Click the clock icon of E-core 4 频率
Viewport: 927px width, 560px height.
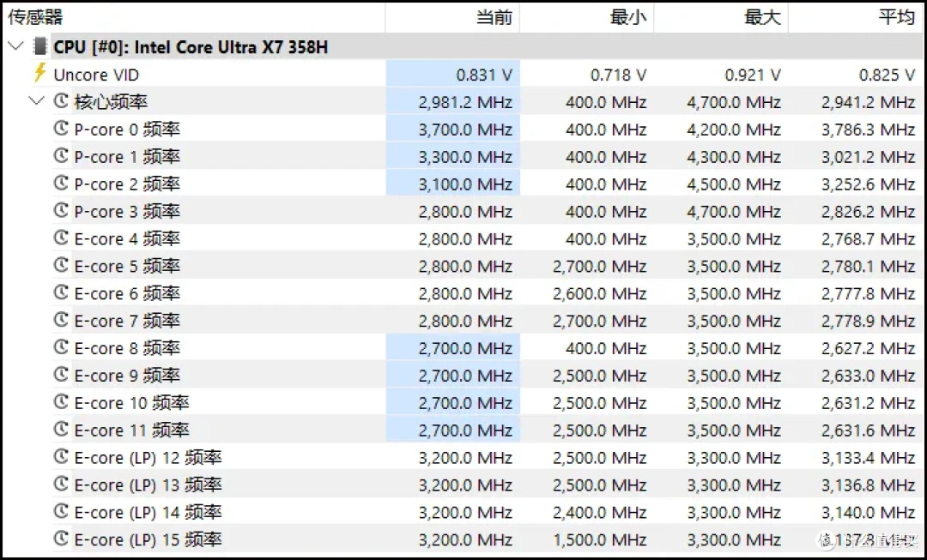click(61, 238)
